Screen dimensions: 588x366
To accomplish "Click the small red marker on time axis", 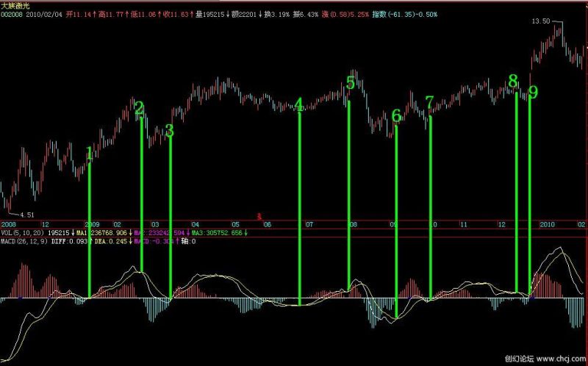I will [259, 216].
